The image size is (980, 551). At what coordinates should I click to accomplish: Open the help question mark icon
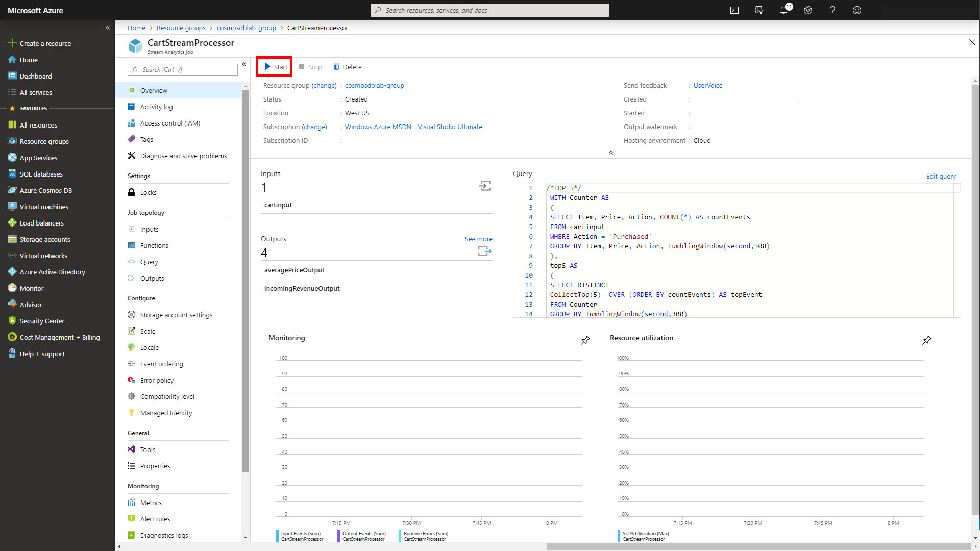coord(832,10)
